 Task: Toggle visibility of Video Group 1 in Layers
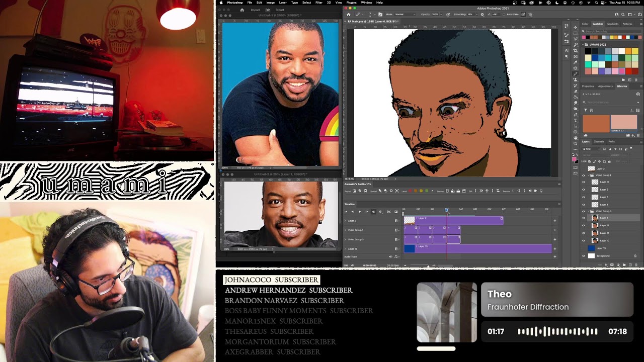click(584, 175)
